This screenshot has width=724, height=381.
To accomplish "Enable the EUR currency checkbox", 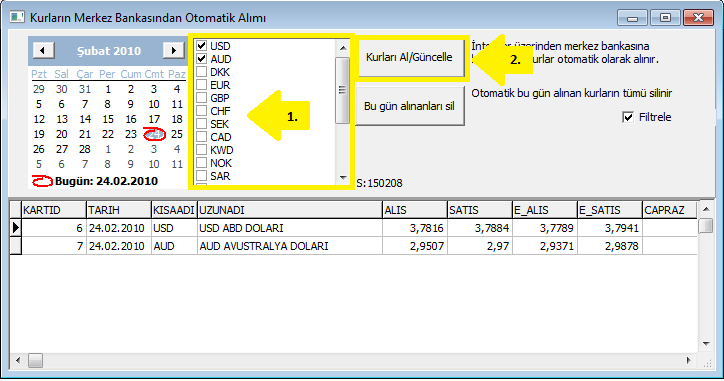I will (x=201, y=85).
